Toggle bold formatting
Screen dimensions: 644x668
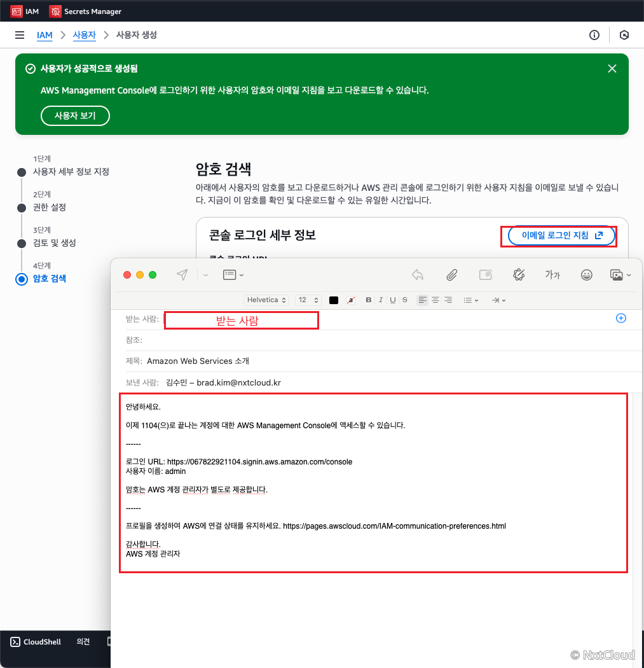coord(369,300)
